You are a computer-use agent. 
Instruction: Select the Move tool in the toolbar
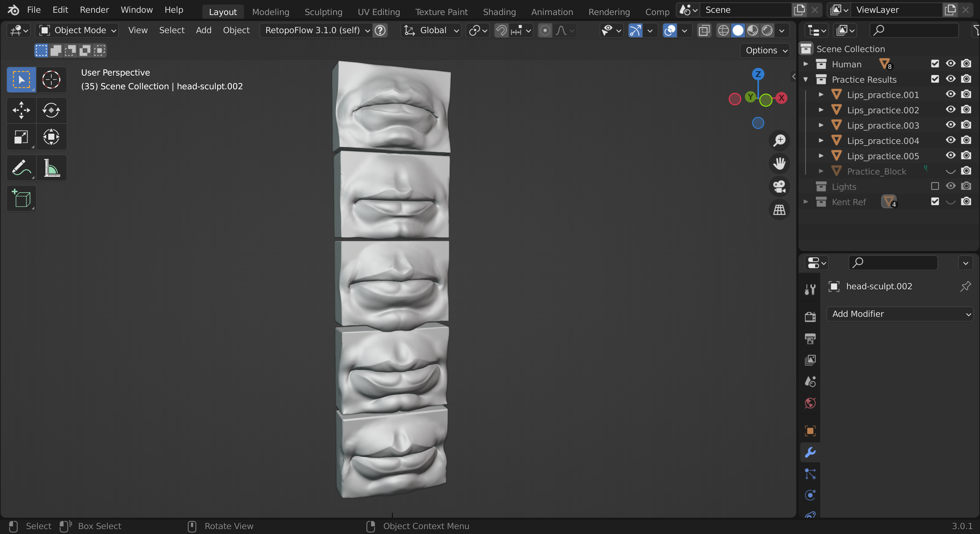tap(21, 110)
